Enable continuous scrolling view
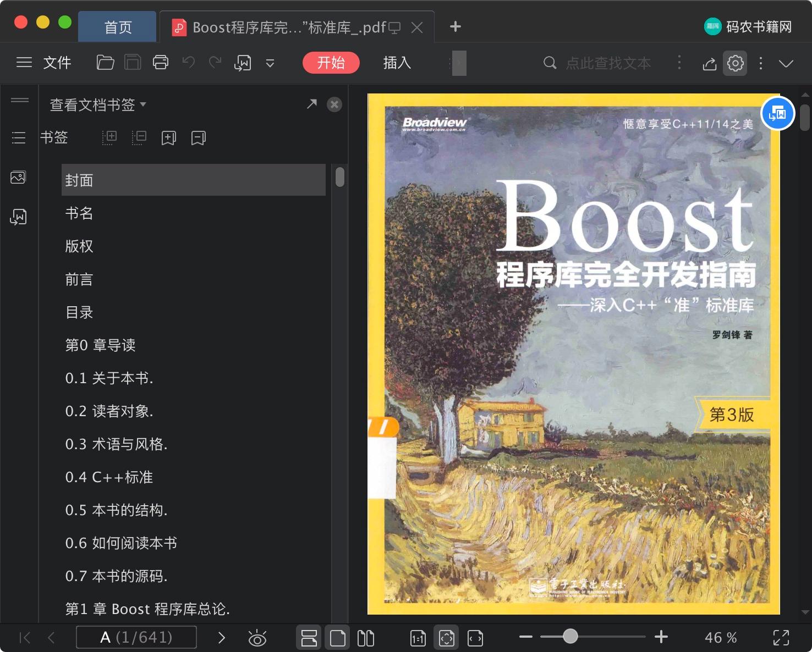812x652 pixels. coord(309,638)
